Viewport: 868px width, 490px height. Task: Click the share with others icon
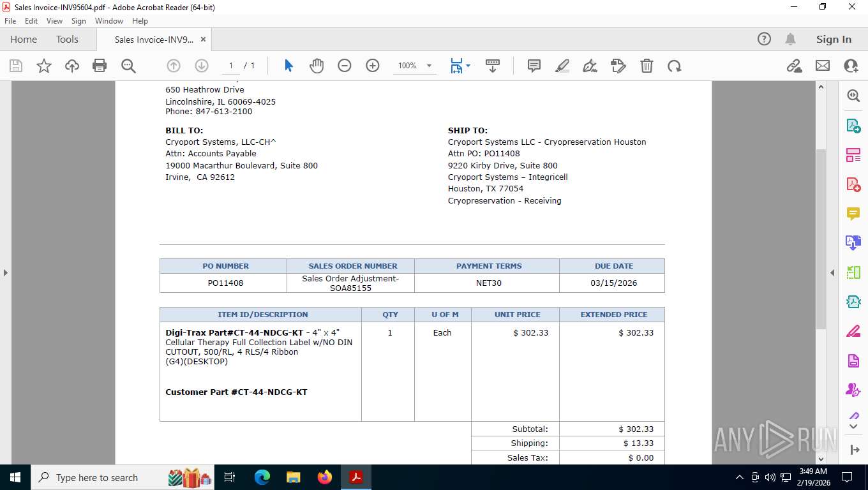point(851,66)
